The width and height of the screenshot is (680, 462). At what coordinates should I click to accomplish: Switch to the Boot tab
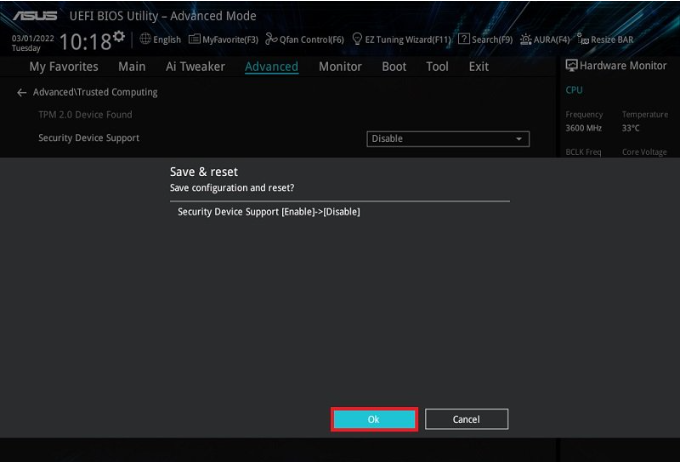click(394, 66)
